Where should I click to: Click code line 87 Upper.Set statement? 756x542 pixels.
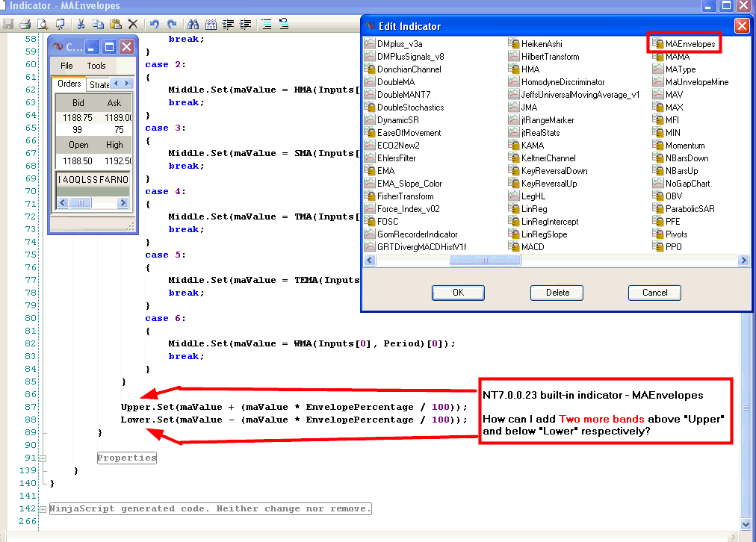(294, 407)
